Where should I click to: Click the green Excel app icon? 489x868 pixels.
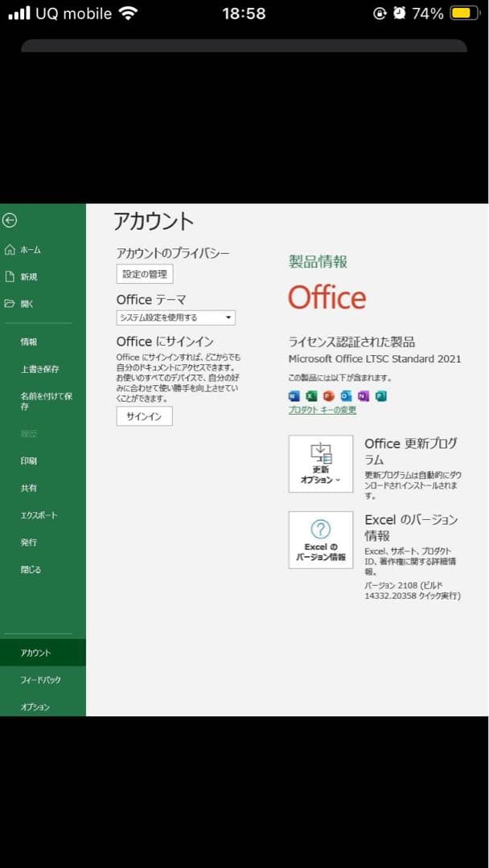311,395
